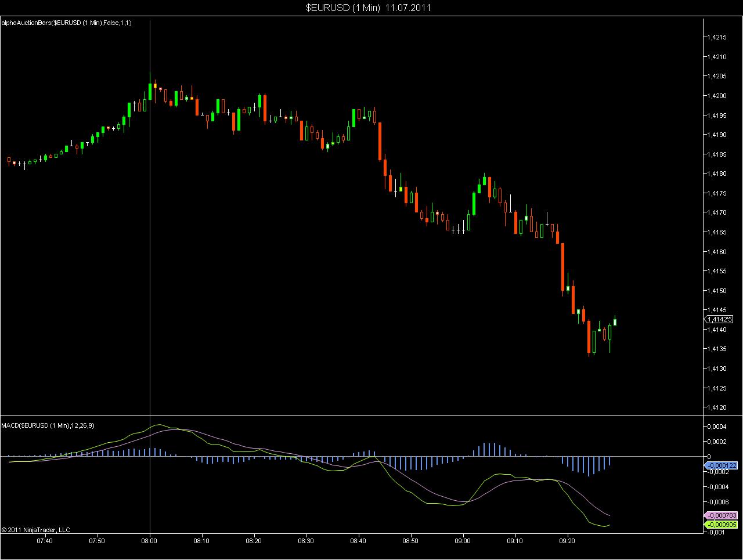Image resolution: width=743 pixels, height=560 pixels.
Task: Select the MACD($EURUSD (1 Min),12,26,9) indicator label
Action: 48,425
